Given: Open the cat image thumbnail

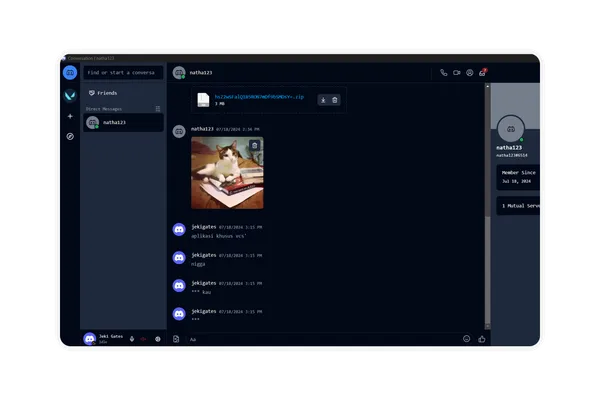Looking at the screenshot, I should click(227, 173).
